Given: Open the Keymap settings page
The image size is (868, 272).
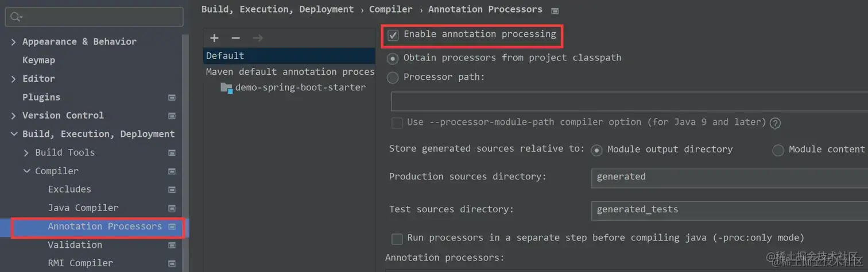Looking at the screenshot, I should [38, 60].
